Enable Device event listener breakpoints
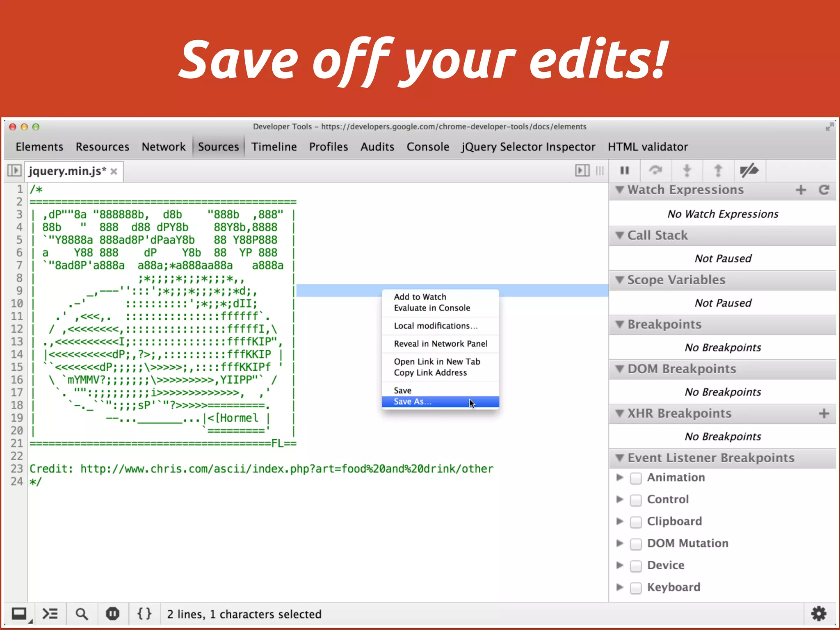Image resolution: width=840 pixels, height=630 pixels. click(x=636, y=566)
